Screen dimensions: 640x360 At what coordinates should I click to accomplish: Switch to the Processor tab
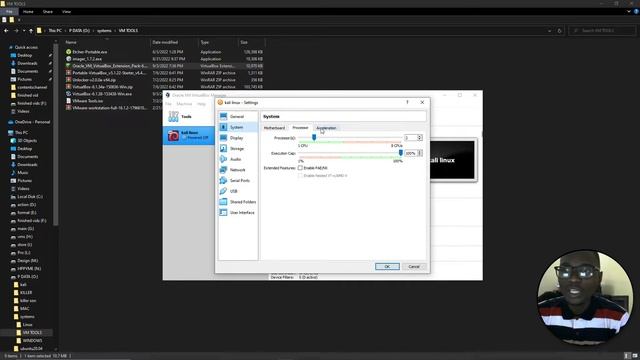coord(300,127)
